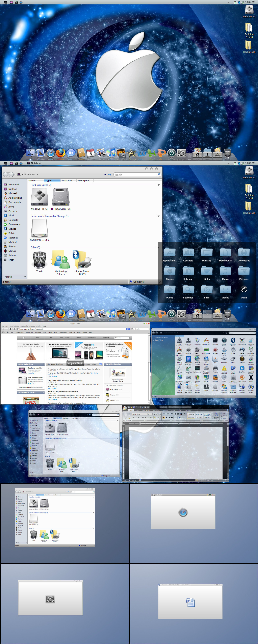Click the Search field in the large Notebook window
The width and height of the screenshot is (258, 644).
tap(137, 174)
